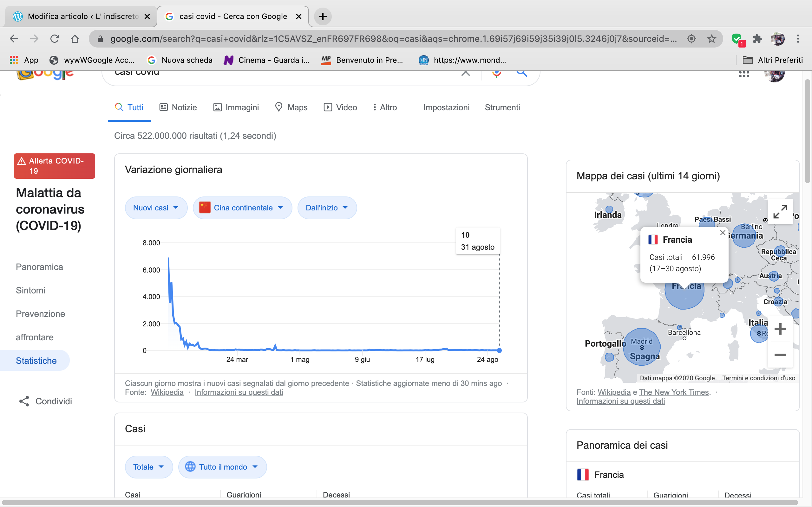Zoom in on the cases map
The image size is (812, 507).
pos(780,329)
